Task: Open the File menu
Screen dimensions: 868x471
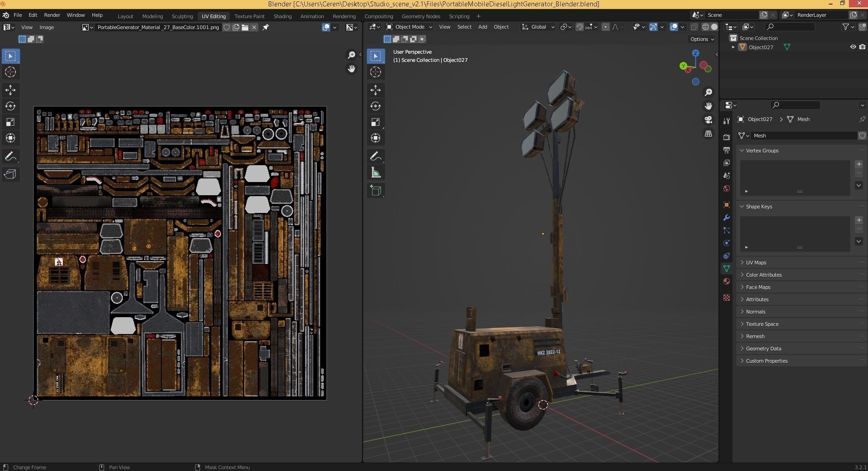Action: pos(18,15)
